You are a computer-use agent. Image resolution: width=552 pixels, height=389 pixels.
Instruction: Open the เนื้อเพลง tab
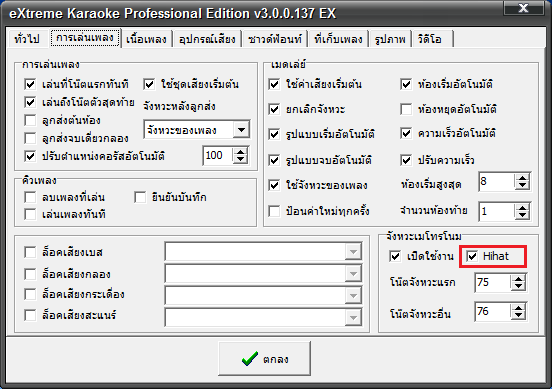(146, 39)
